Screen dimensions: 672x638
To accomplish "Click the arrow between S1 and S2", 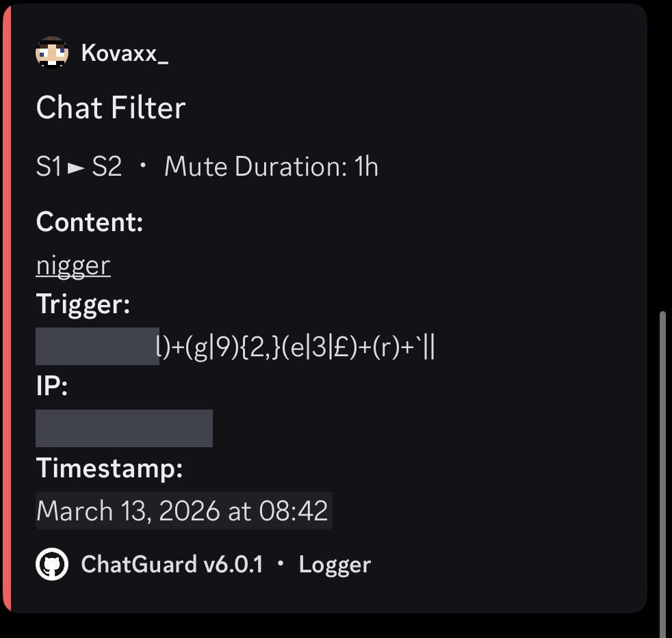I will pyautogui.click(x=77, y=168).
